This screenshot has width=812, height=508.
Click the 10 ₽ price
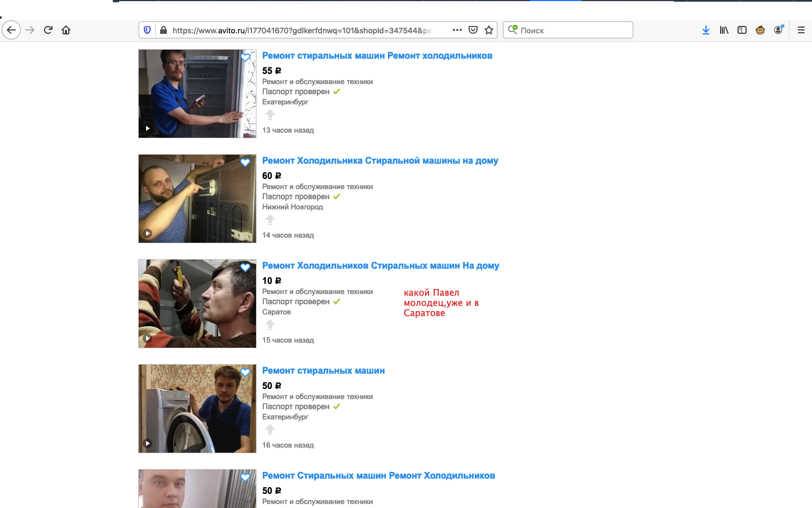[272, 281]
